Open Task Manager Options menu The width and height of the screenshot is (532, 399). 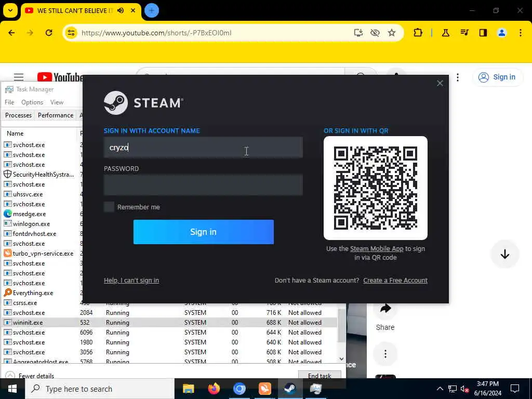coord(32,102)
